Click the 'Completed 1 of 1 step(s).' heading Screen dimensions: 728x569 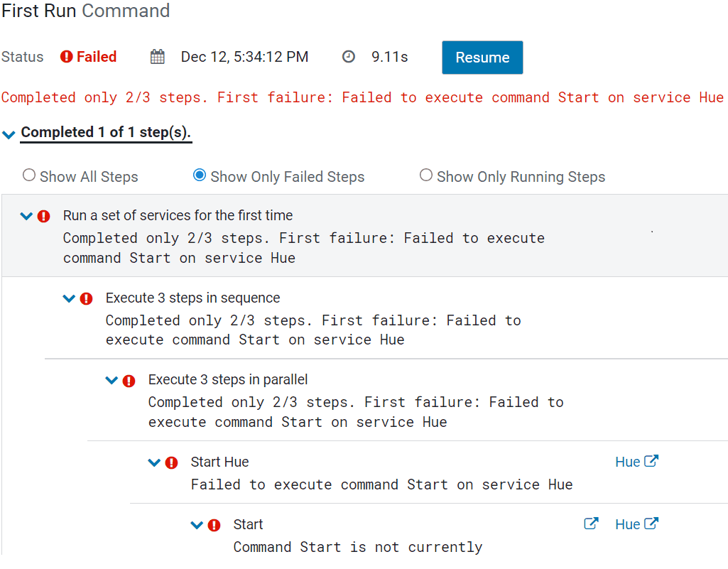click(106, 132)
